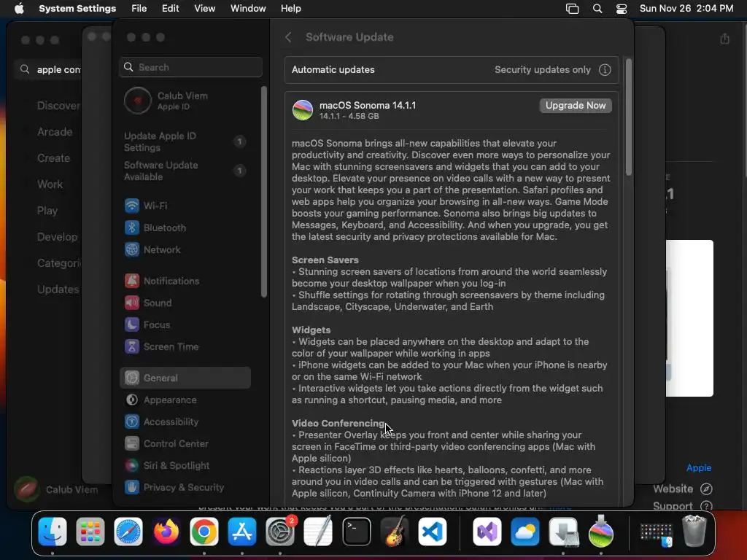Click the macOS Sonoma installer icon
The height and width of the screenshot is (560, 747).
tap(303, 110)
